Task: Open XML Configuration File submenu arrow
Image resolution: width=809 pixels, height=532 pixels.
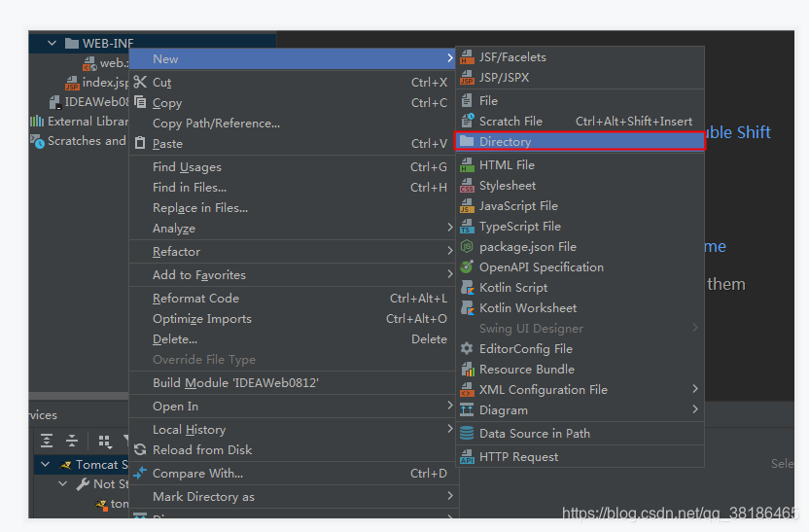Action: tap(695, 389)
